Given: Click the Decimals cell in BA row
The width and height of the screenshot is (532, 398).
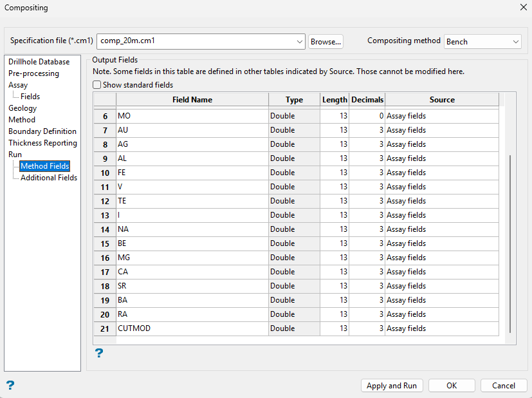Looking at the screenshot, I should point(367,300).
